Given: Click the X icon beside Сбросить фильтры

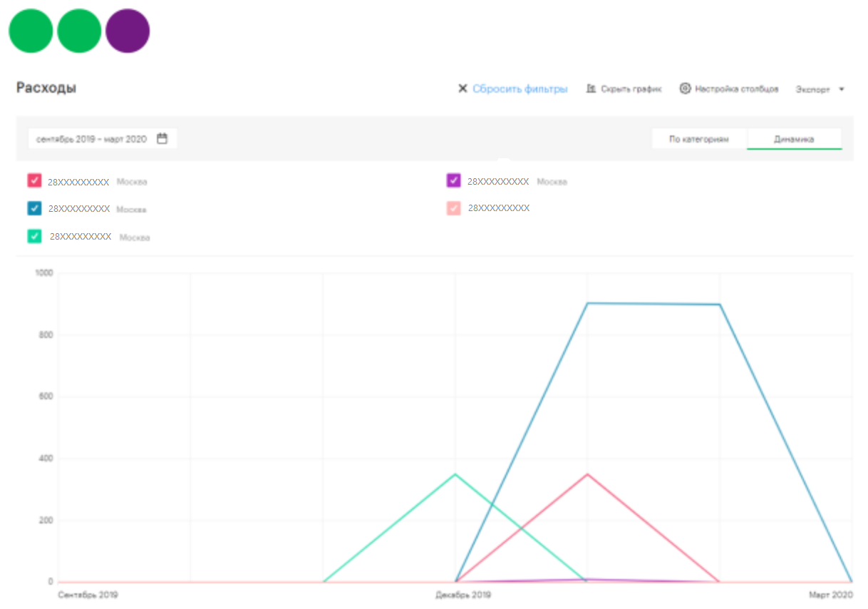Looking at the screenshot, I should [x=463, y=88].
